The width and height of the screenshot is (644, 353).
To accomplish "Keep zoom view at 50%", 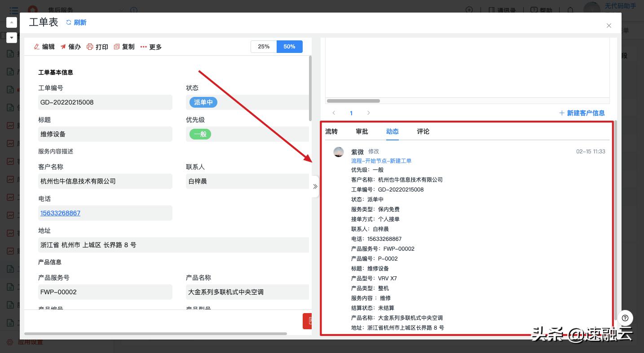I will point(290,47).
